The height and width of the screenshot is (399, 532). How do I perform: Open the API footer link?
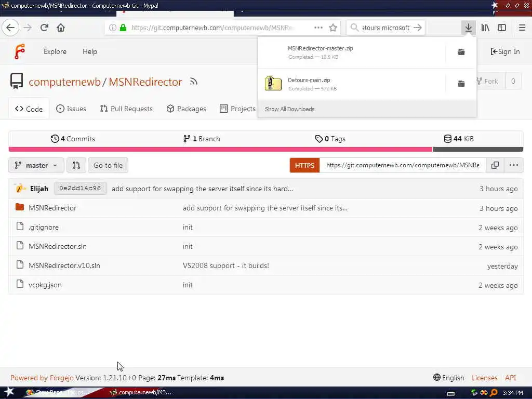[x=510, y=378]
